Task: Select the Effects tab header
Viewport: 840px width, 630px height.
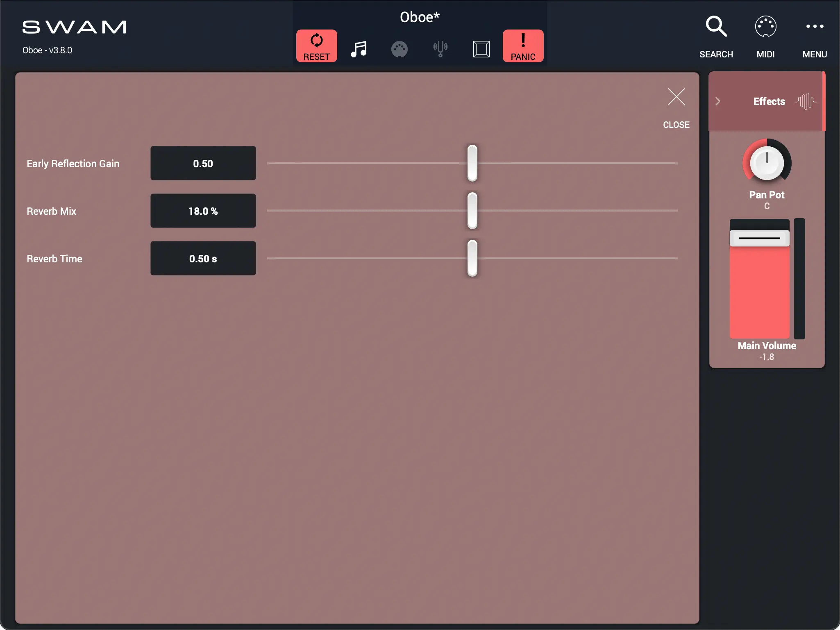Action: (x=769, y=101)
